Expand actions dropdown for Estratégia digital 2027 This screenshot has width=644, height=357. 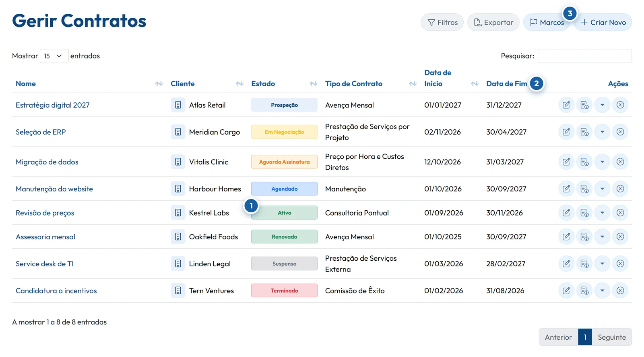pos(602,105)
